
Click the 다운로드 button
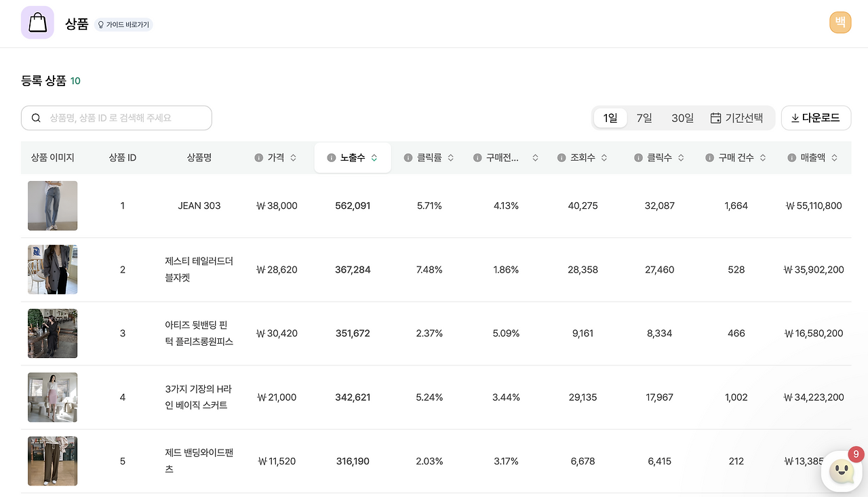pos(816,117)
